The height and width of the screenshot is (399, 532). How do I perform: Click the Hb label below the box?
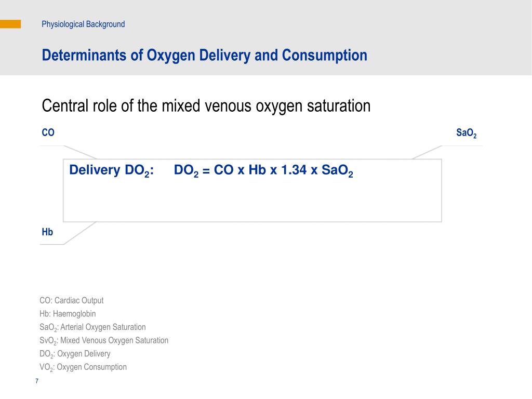tap(47, 232)
